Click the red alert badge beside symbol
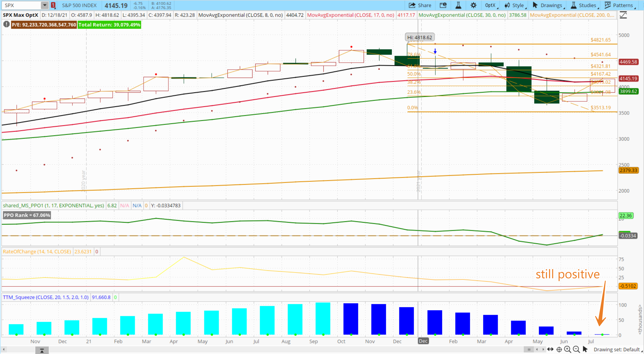The height and width of the screenshot is (354, 644). [x=53, y=5]
